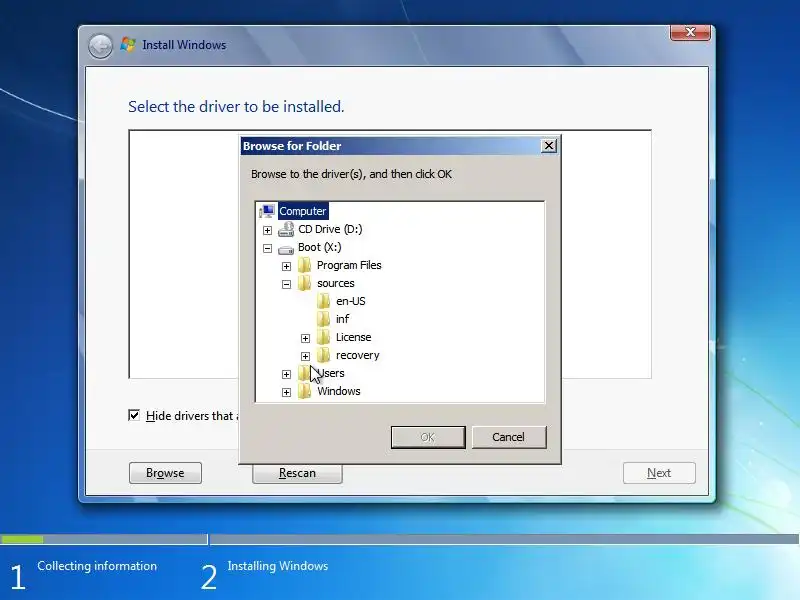Select Boot (X:) label
The width and height of the screenshot is (800, 600).
(319, 247)
